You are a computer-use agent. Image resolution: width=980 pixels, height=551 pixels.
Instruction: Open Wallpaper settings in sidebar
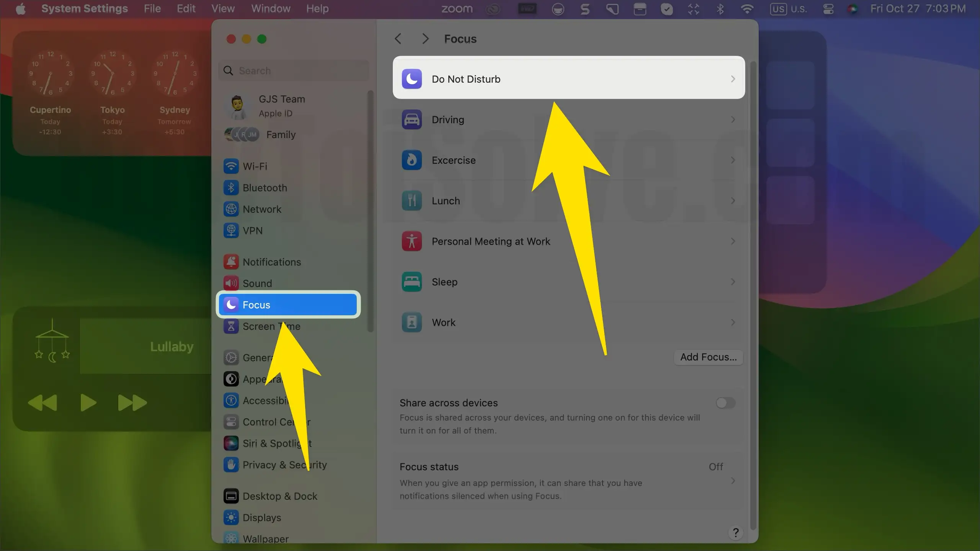tap(288, 538)
